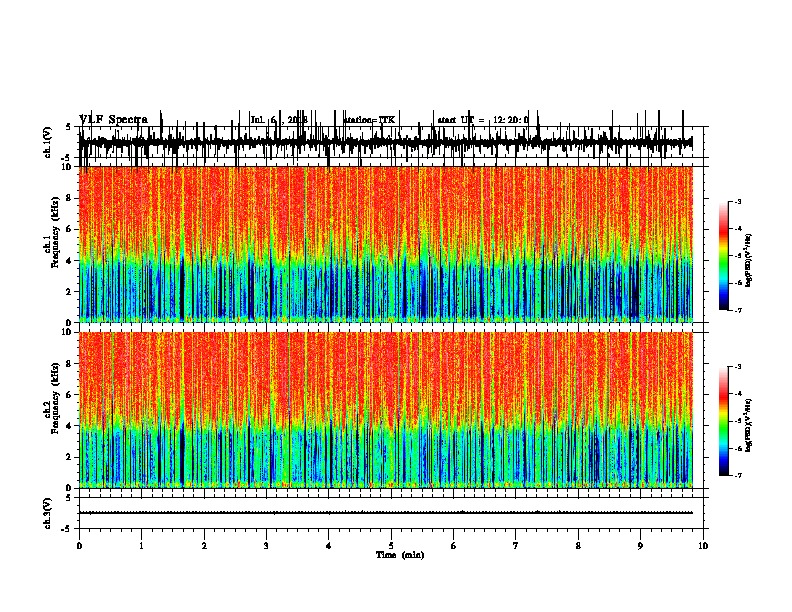Click the 'station=ITK' header label
Screen dimensions: 792x612
pyautogui.click(x=369, y=120)
